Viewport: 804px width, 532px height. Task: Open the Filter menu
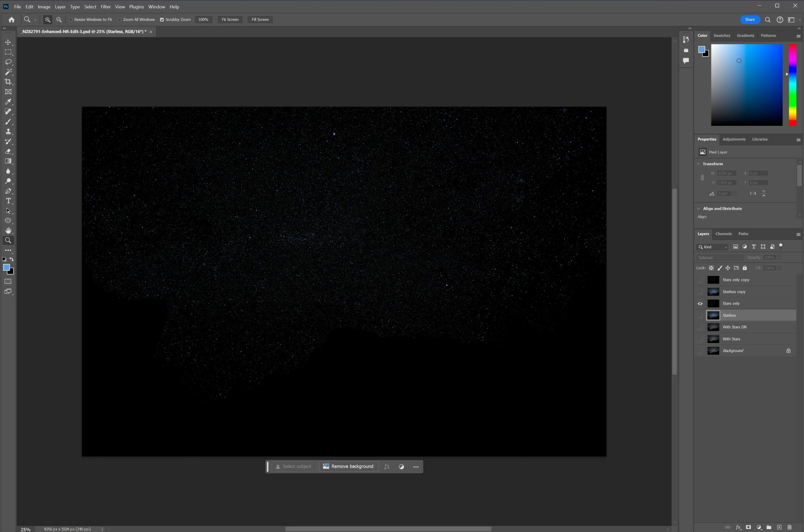(106, 7)
